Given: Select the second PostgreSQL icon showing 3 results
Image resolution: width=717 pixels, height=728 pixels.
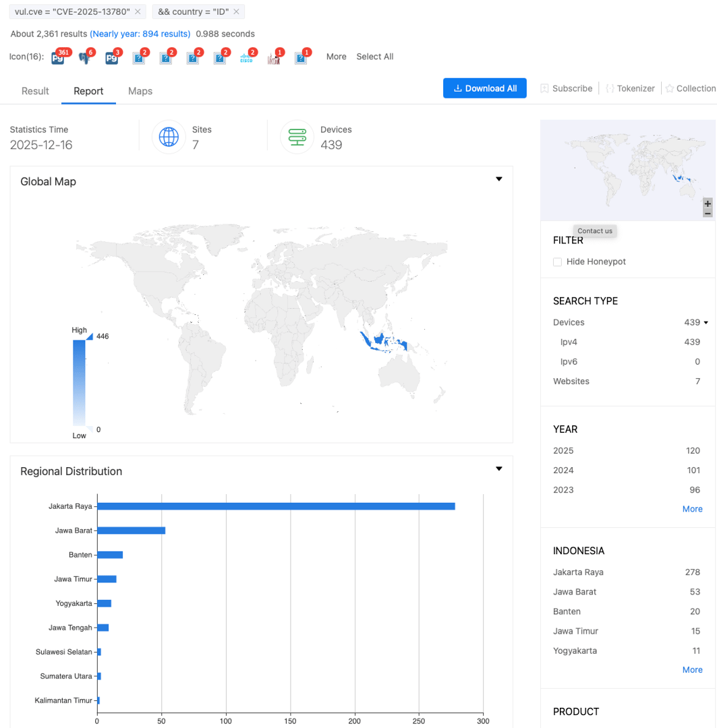Looking at the screenshot, I should [111, 57].
